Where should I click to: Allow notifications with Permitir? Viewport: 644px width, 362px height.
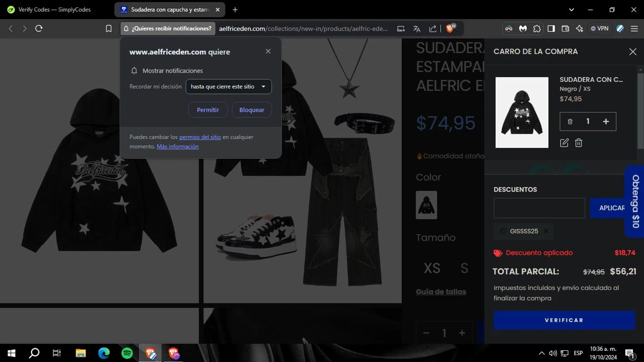208,110
